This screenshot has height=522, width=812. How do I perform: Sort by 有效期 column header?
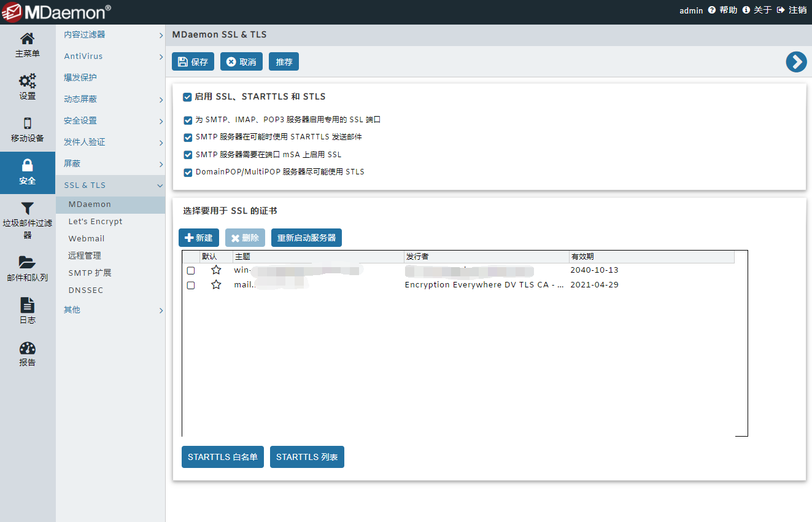click(652, 257)
